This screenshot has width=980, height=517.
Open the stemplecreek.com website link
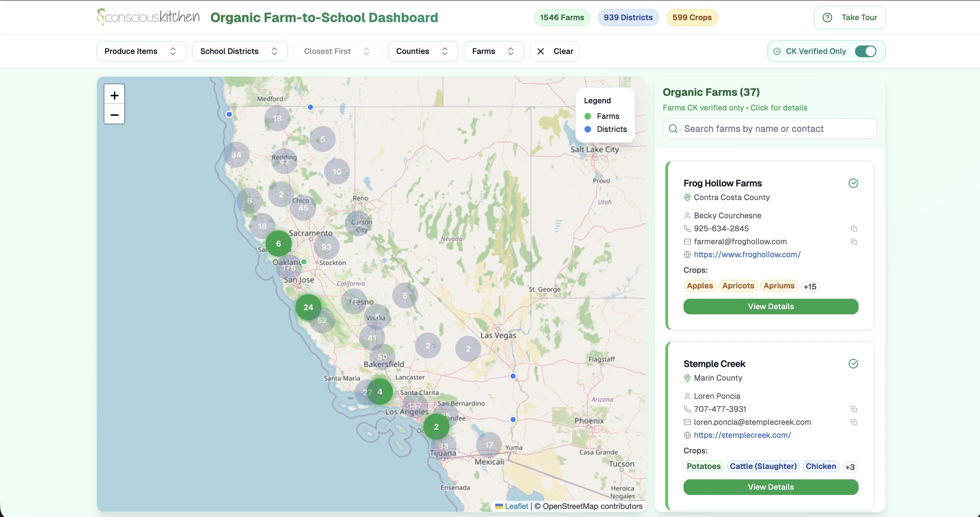[742, 435]
